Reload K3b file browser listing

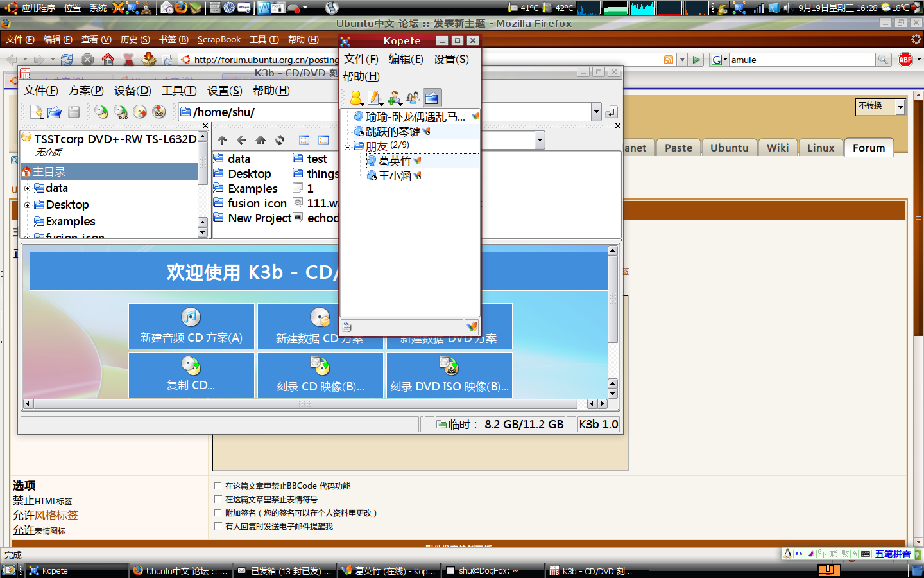280,140
